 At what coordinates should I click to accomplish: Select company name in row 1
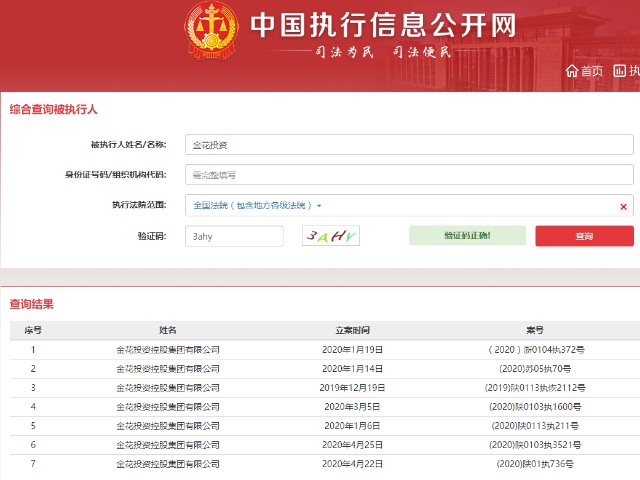tap(168, 350)
